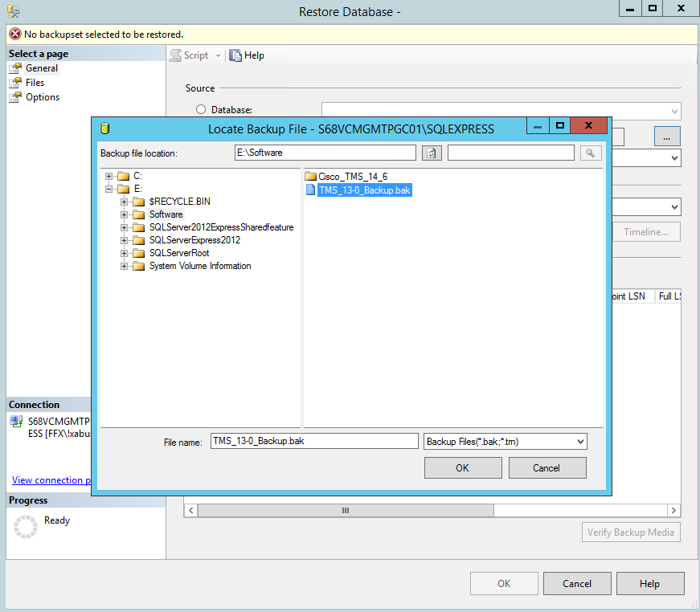Click the refresh icon beside backup file location
Image resolution: width=700 pixels, height=612 pixels.
pyautogui.click(x=432, y=153)
